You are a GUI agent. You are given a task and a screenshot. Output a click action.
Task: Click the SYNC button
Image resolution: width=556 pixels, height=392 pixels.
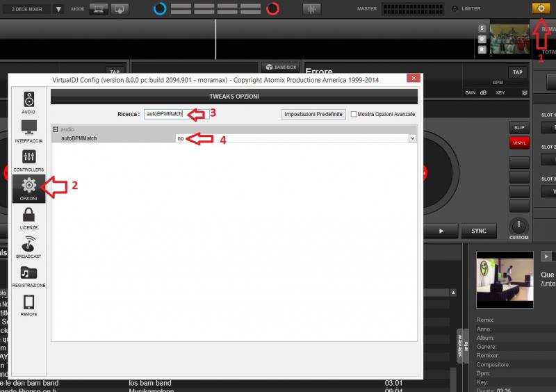pyautogui.click(x=478, y=231)
